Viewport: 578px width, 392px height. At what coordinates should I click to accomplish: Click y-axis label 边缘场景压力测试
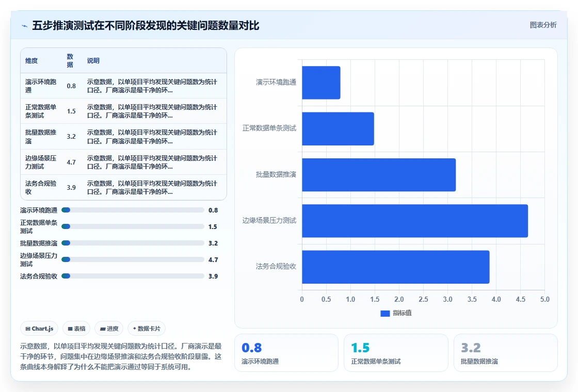[x=269, y=220]
